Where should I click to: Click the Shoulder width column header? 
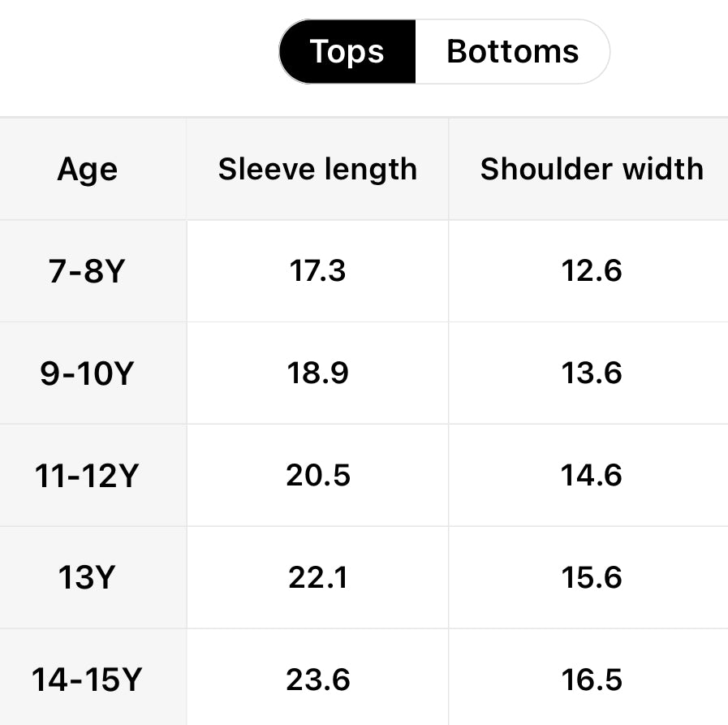click(592, 170)
